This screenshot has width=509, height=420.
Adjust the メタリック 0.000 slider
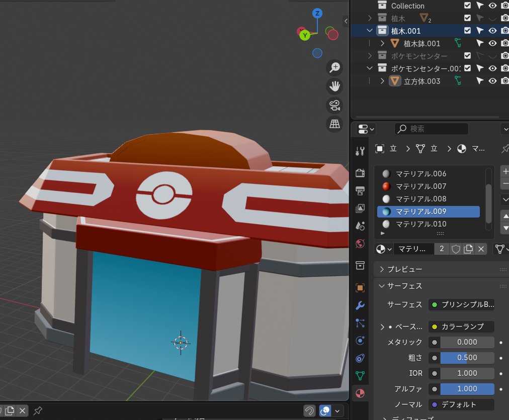pos(467,342)
